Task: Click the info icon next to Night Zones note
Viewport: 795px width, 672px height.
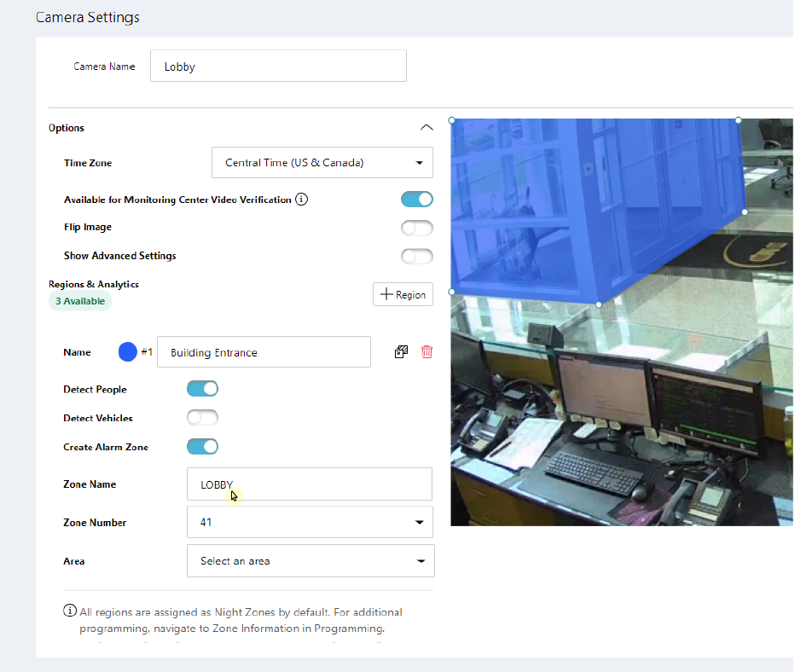Action: pyautogui.click(x=70, y=611)
